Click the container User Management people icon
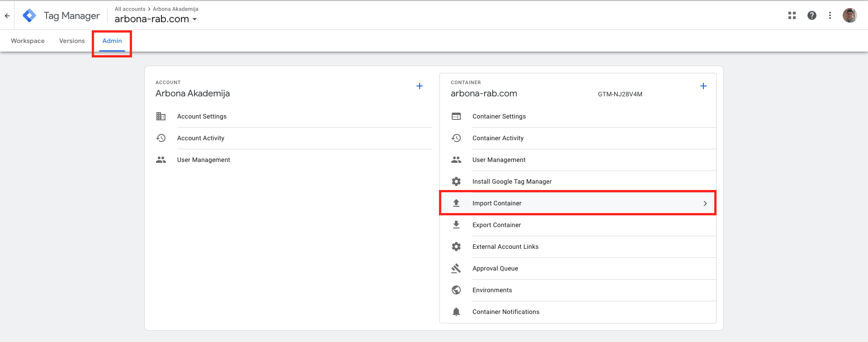Viewport: 868px width, 342px height. pyautogui.click(x=456, y=160)
